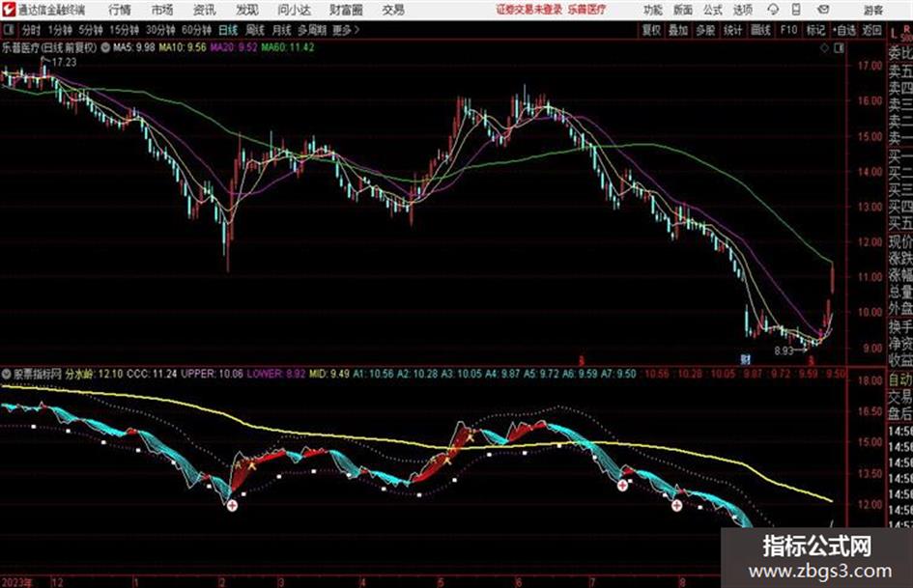The width and height of the screenshot is (913, 588).
Task: Open the 发现 menu
Action: click(x=247, y=10)
